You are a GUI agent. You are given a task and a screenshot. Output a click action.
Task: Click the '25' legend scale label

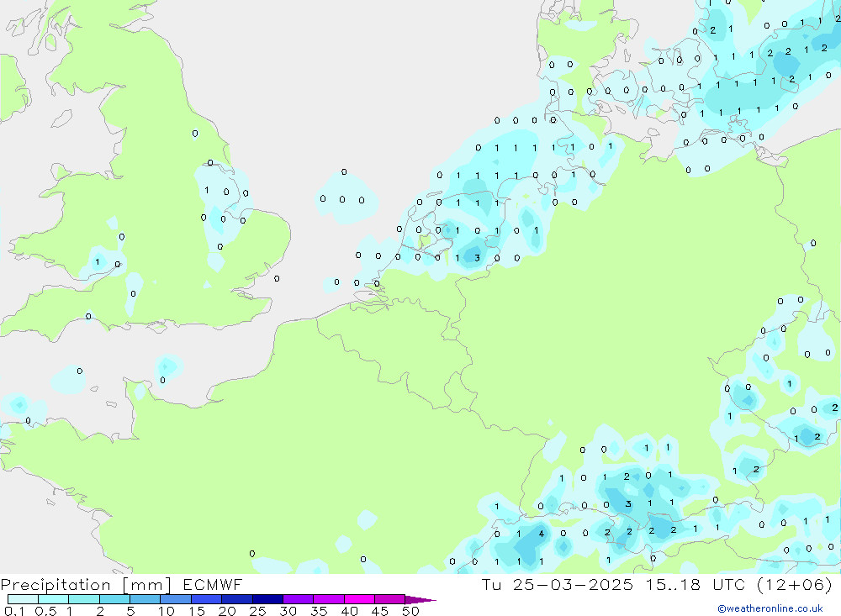coord(258,611)
